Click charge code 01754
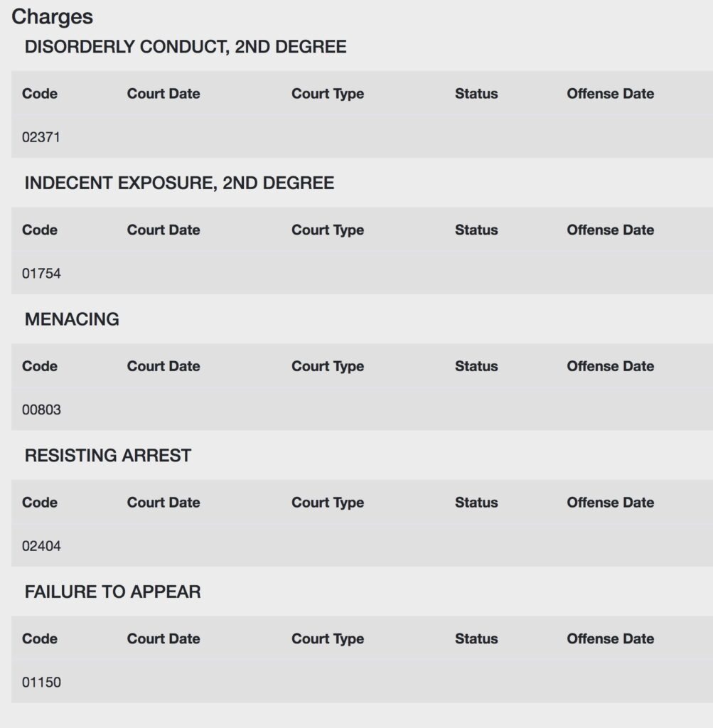 click(41, 274)
